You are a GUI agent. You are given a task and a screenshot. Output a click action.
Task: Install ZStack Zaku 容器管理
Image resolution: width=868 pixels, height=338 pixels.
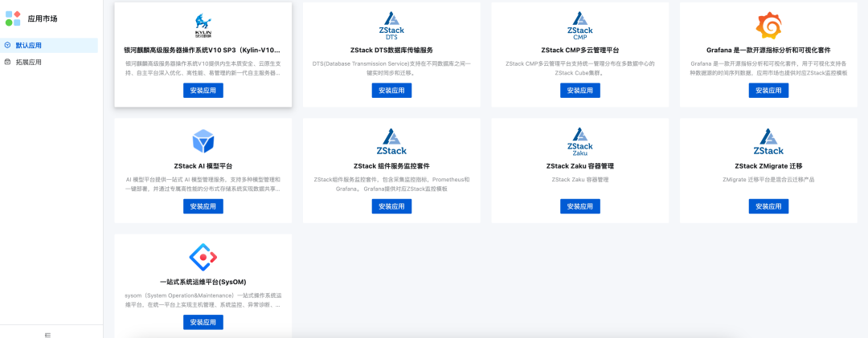(579, 206)
